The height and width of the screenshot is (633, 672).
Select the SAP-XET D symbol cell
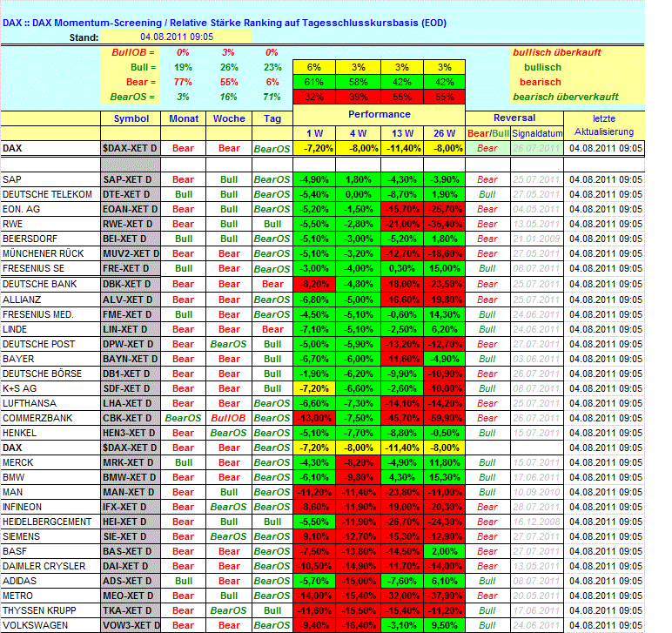click(131, 179)
